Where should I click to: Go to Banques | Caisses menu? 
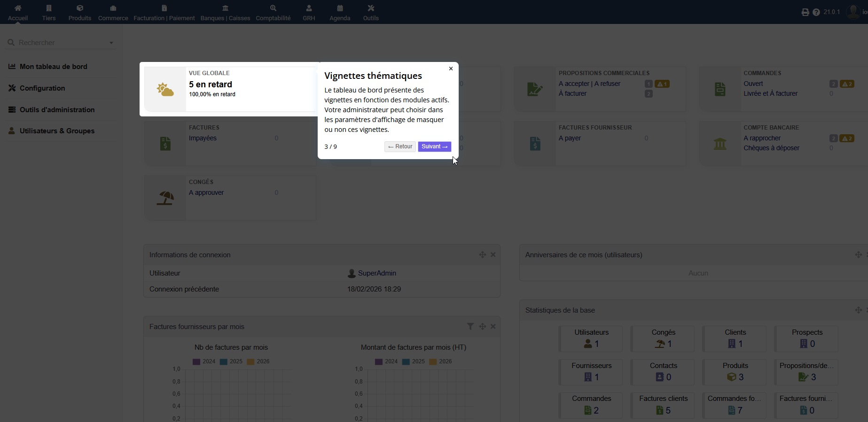(225, 13)
